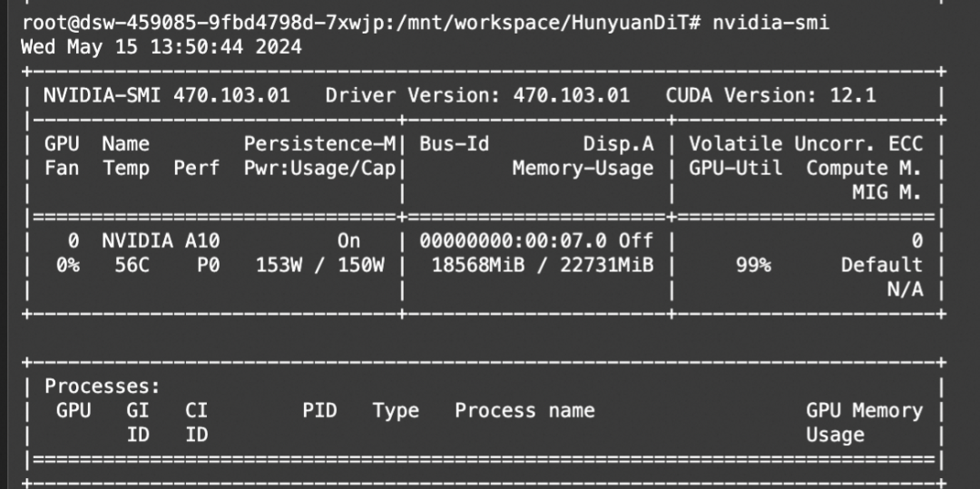Click the 'Persistence-M' column header

point(320,144)
